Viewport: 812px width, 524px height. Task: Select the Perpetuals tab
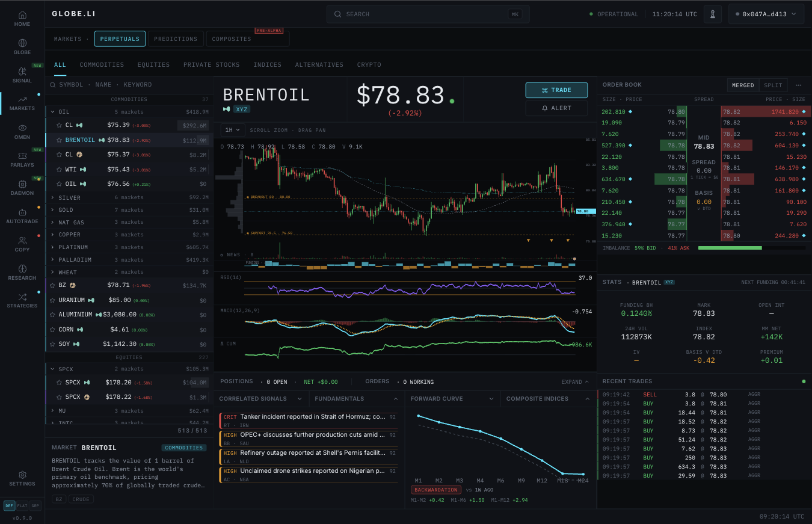(120, 39)
